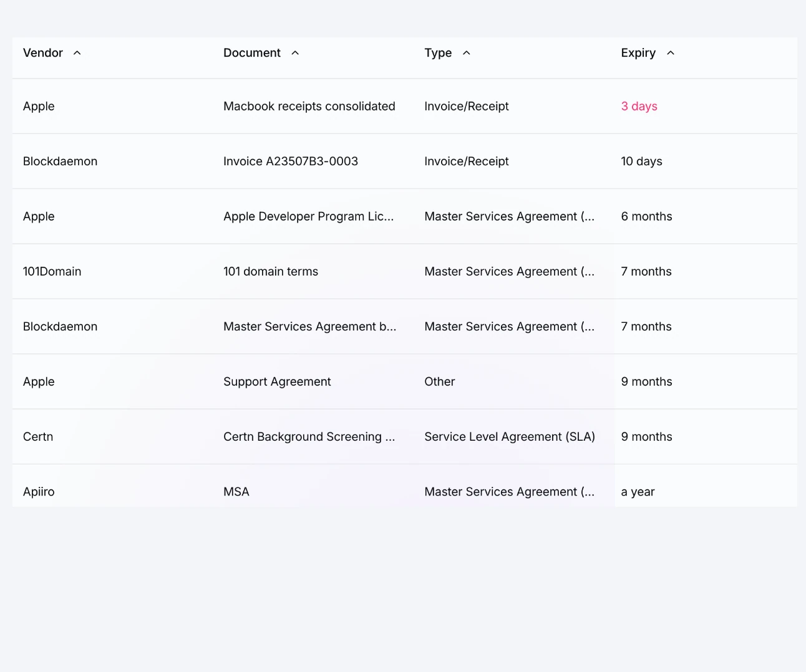Select Apple vendor in Apple Developer Program row
Image resolution: width=806 pixels, height=672 pixels.
point(39,216)
